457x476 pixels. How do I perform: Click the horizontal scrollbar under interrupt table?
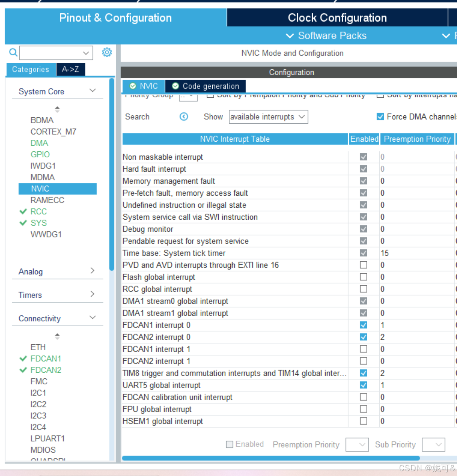pyautogui.click(x=270, y=458)
